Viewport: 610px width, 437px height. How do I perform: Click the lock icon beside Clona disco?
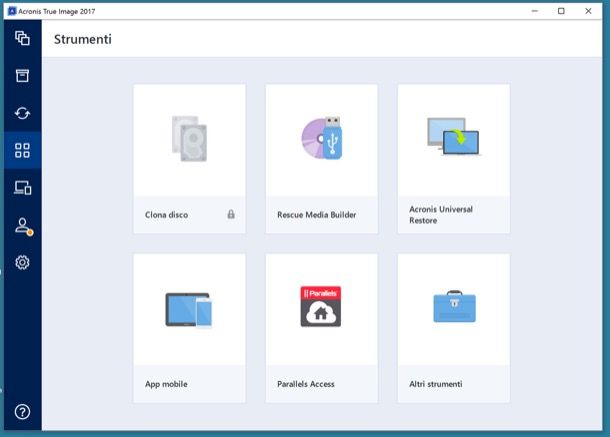(231, 214)
